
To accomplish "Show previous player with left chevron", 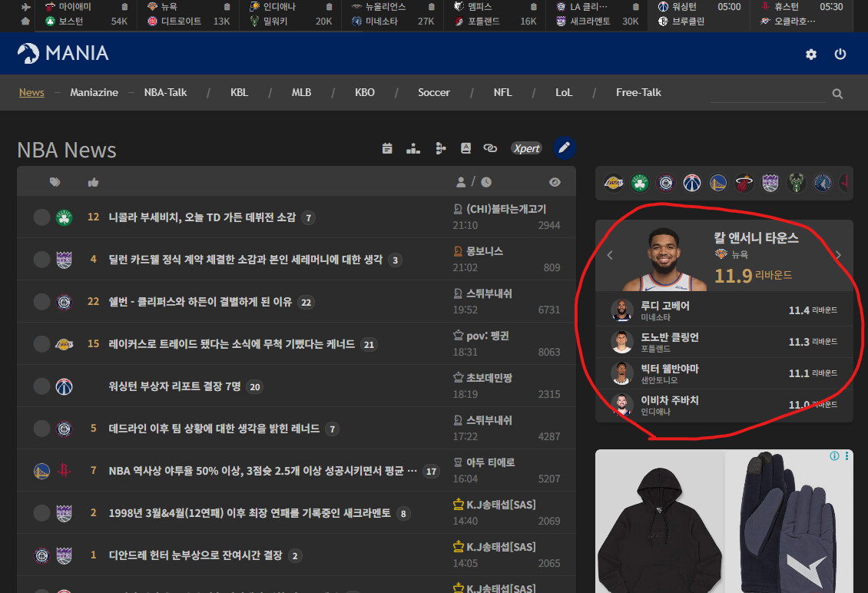I will point(610,255).
